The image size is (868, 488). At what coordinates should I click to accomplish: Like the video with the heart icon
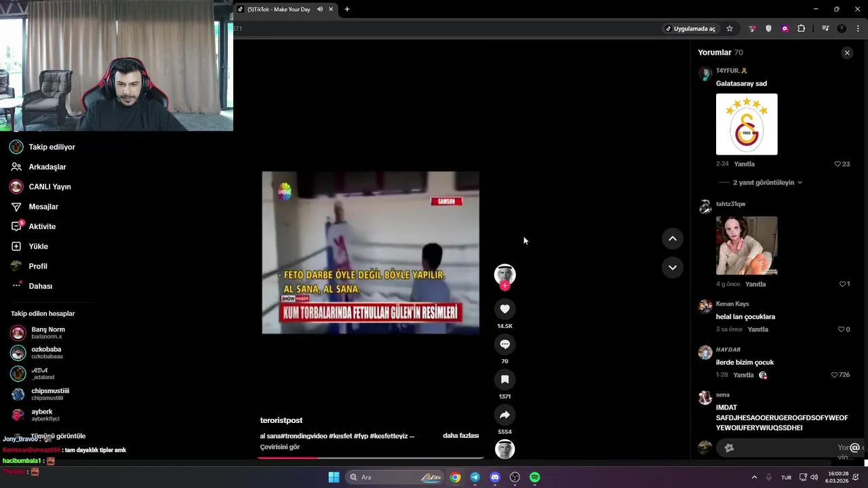click(505, 309)
